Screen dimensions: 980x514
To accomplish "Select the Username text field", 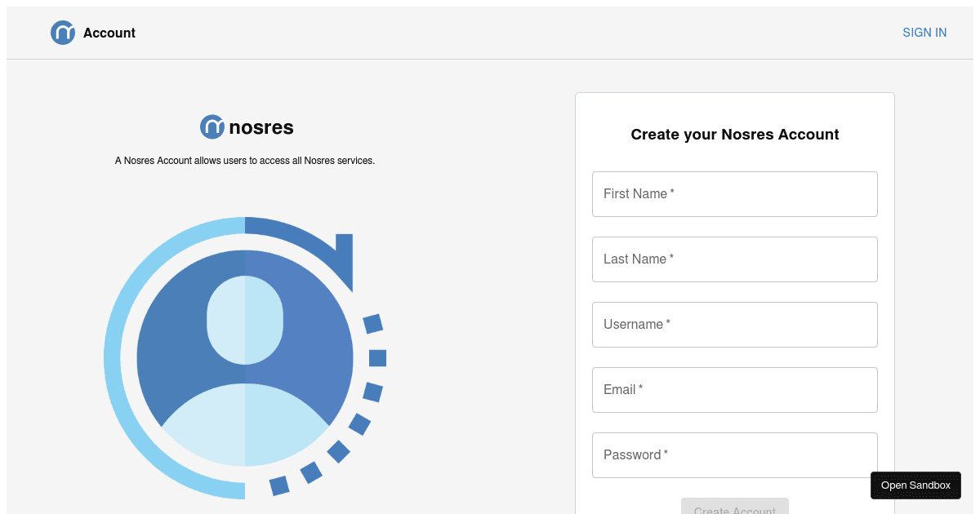I will 735,325.
